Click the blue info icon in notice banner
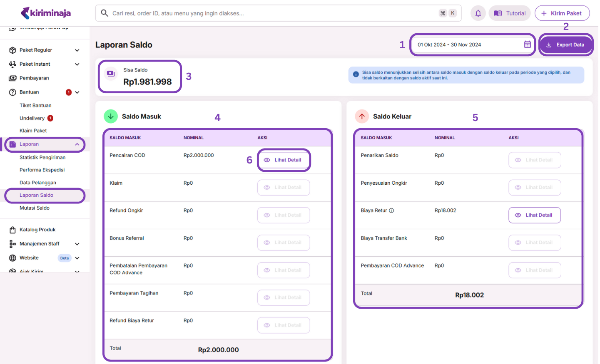The height and width of the screenshot is (364, 600). (356, 74)
